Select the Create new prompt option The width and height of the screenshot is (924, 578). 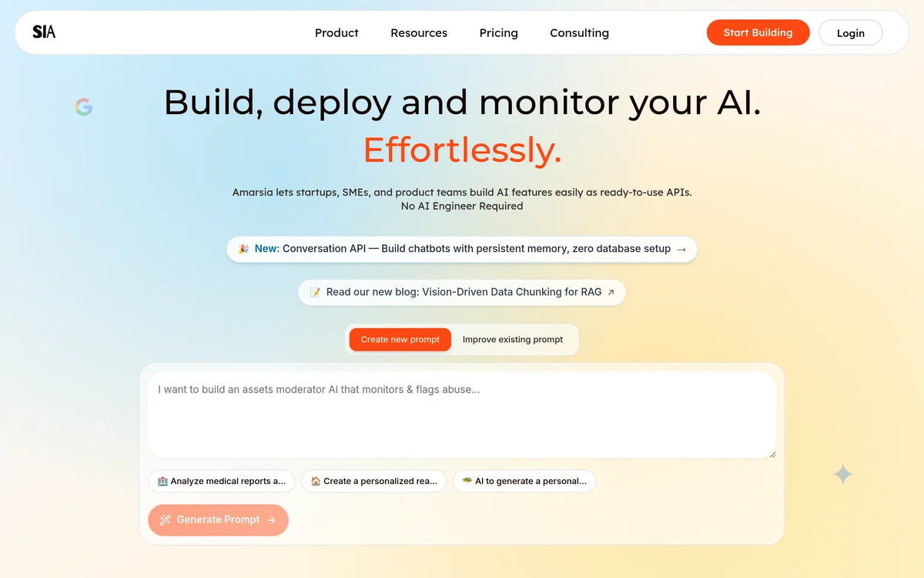[400, 339]
